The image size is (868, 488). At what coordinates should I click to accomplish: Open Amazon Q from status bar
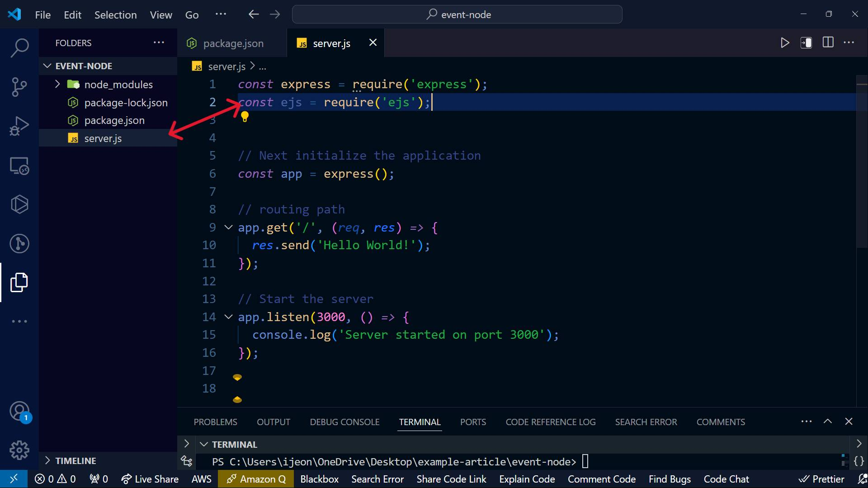click(x=256, y=479)
